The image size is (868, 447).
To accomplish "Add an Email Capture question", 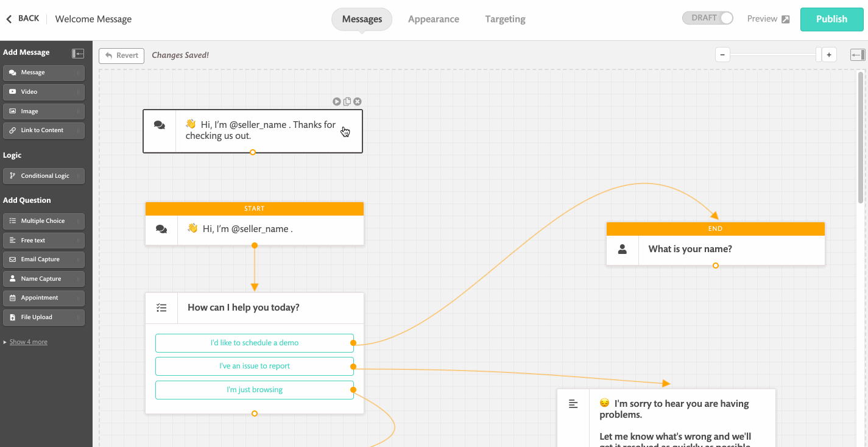I will point(43,259).
